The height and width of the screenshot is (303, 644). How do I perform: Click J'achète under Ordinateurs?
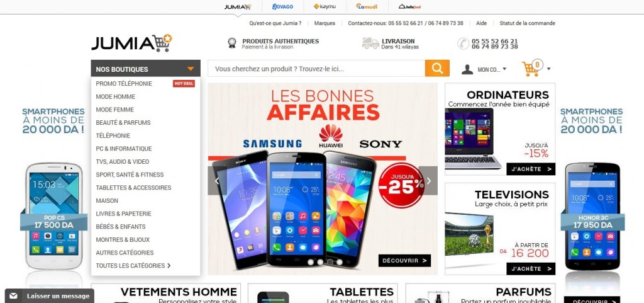pos(531,169)
